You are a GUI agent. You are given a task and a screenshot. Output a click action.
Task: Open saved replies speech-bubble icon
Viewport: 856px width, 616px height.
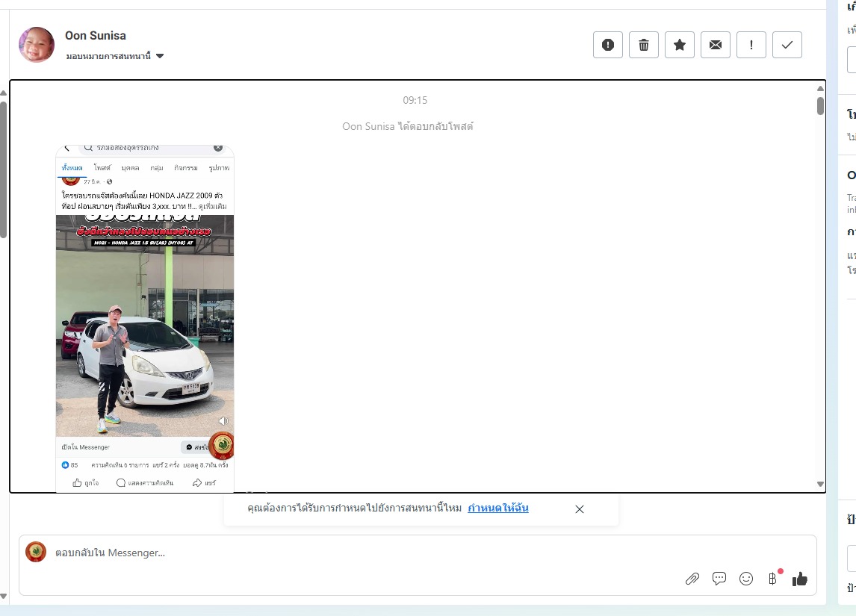click(719, 579)
